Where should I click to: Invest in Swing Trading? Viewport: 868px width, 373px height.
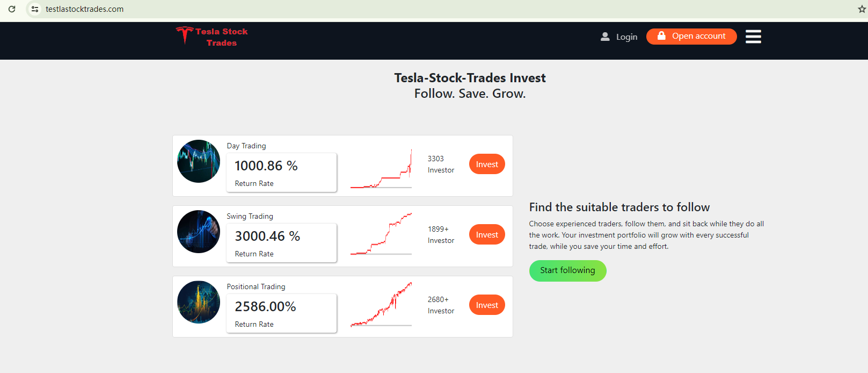(x=487, y=235)
